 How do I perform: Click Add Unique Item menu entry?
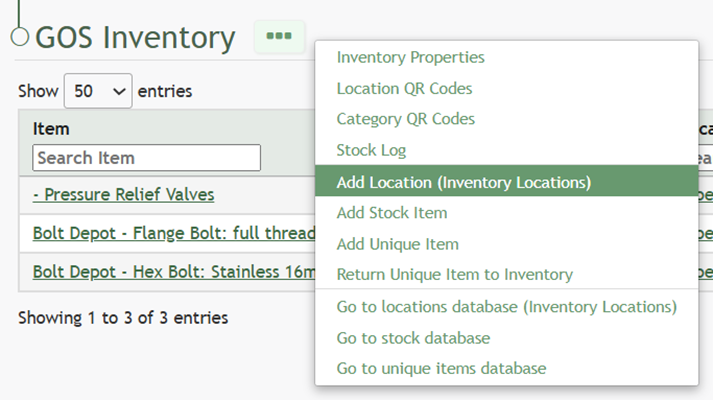pyautogui.click(x=397, y=244)
